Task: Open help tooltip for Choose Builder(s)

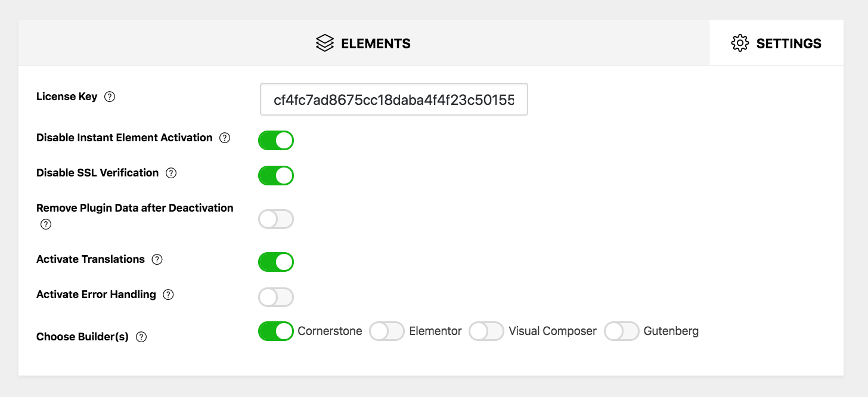Action: click(141, 337)
